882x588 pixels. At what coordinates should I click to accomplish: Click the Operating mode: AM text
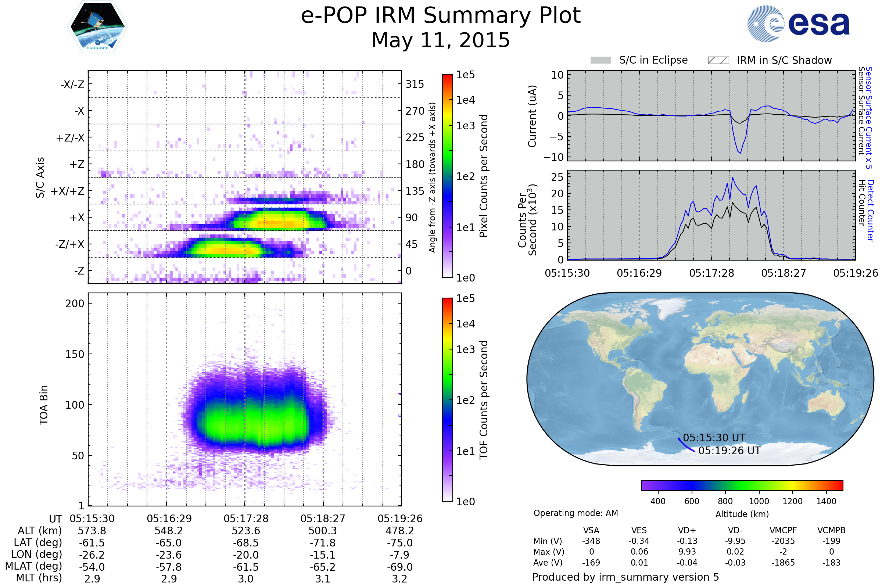tap(575, 513)
